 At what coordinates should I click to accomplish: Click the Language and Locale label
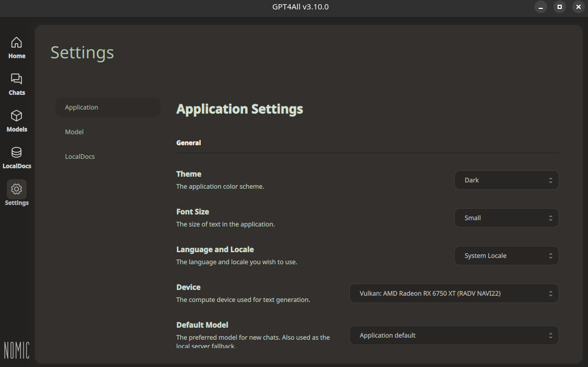[x=215, y=250]
